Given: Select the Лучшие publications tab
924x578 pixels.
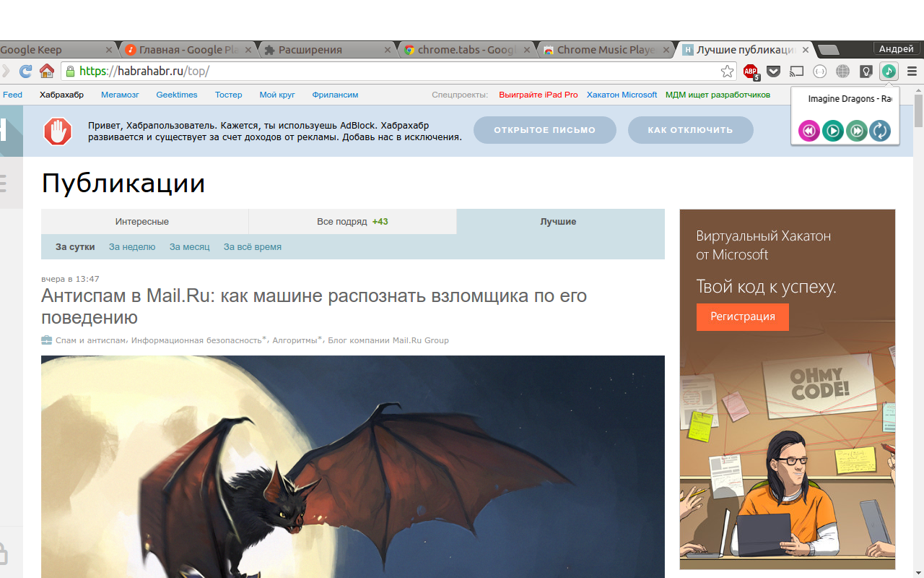Looking at the screenshot, I should click(559, 222).
